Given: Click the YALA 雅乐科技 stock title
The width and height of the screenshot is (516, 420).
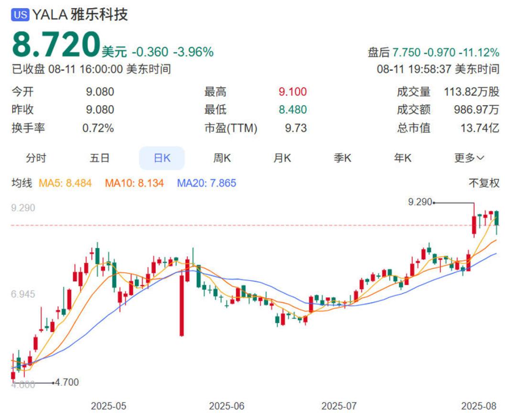Looking at the screenshot, I should [80, 15].
